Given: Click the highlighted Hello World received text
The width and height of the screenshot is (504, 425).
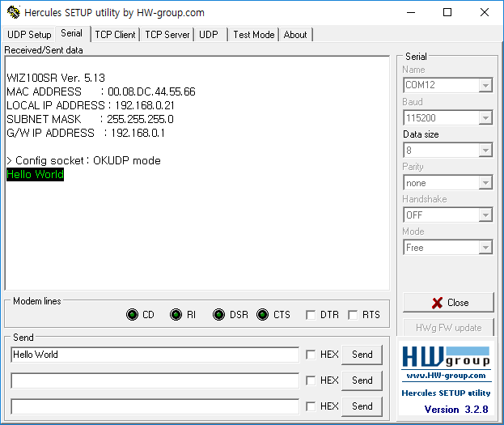Looking at the screenshot, I should point(35,174).
